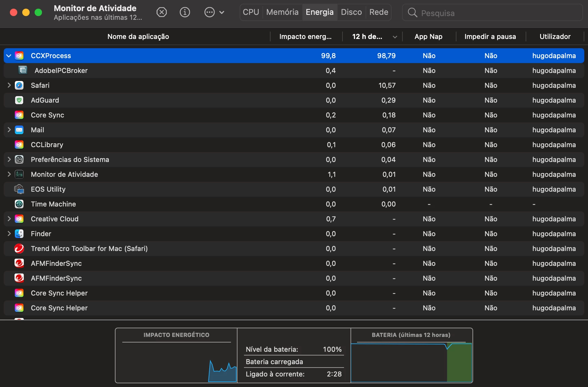Click the Ligado à corrente 2:28 value

coord(334,374)
